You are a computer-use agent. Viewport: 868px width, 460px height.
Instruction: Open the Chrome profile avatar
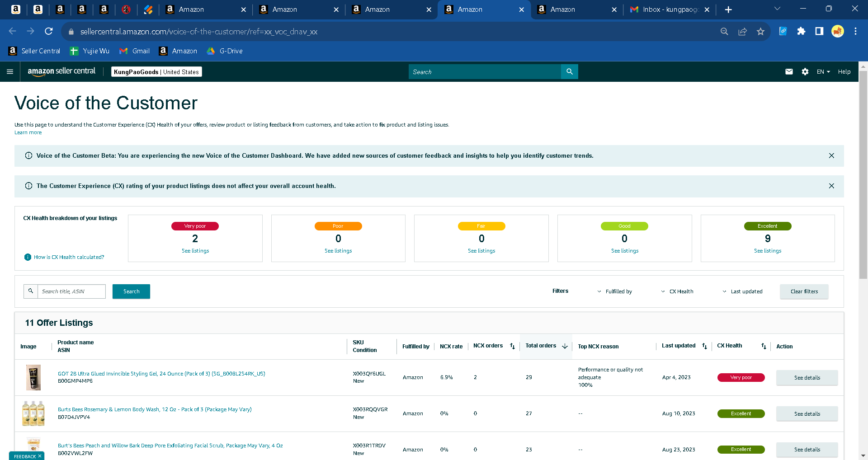(838, 31)
